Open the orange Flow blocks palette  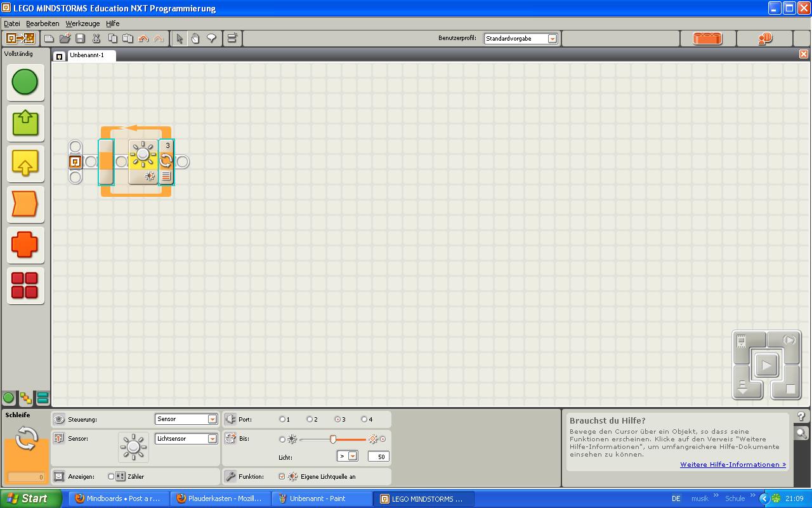pyautogui.click(x=25, y=204)
